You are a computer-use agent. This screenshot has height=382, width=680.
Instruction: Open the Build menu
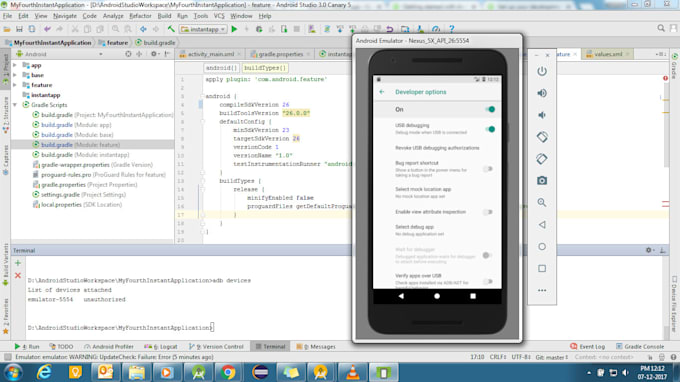point(164,16)
